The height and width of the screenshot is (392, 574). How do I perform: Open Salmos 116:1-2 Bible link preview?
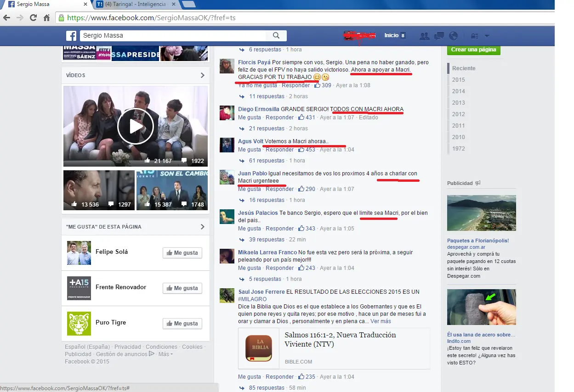334,348
